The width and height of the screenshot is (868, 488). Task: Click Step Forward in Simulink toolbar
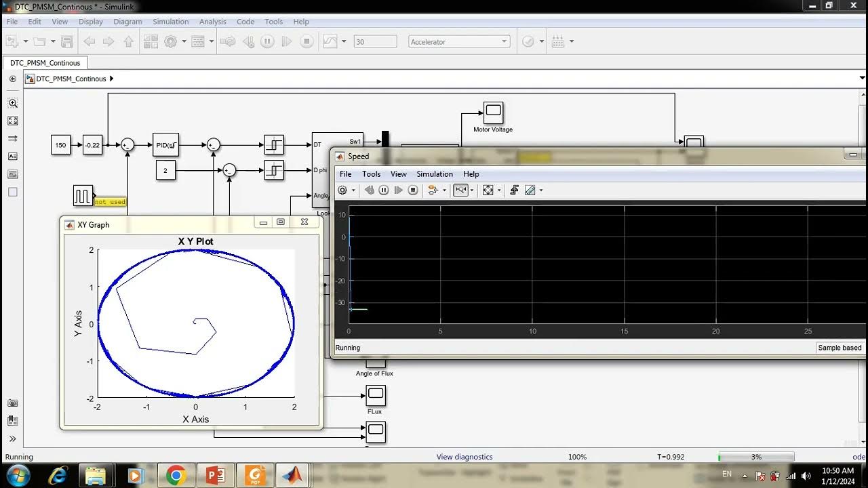pos(287,41)
